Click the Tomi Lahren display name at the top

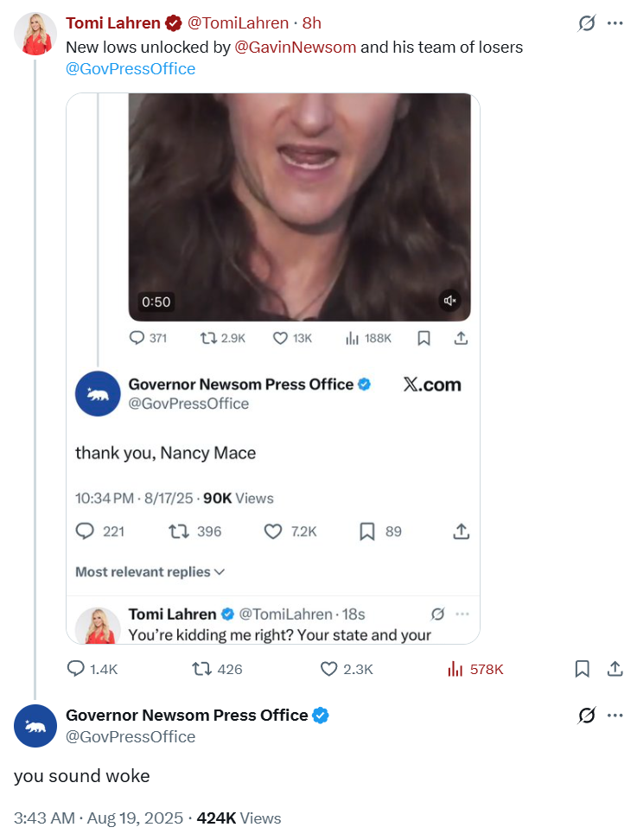click(x=113, y=23)
